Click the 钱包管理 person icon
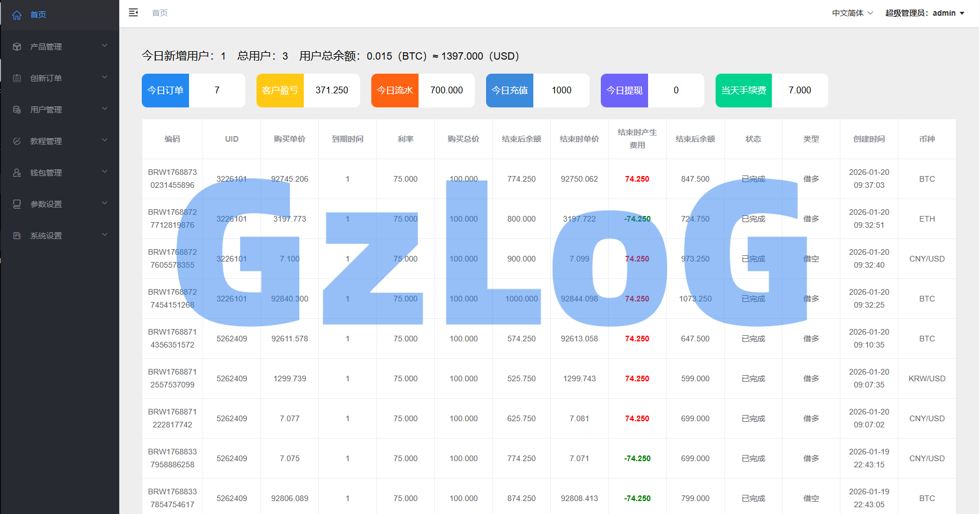Image resolution: width=980 pixels, height=514 pixels. click(17, 173)
